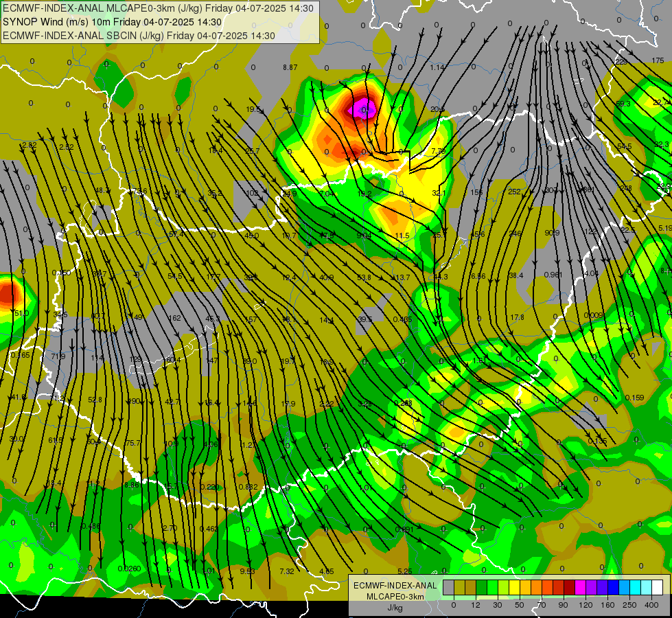Image resolution: width=672 pixels, height=618 pixels.
Task: Click the map value '0.159'
Action: (634, 398)
